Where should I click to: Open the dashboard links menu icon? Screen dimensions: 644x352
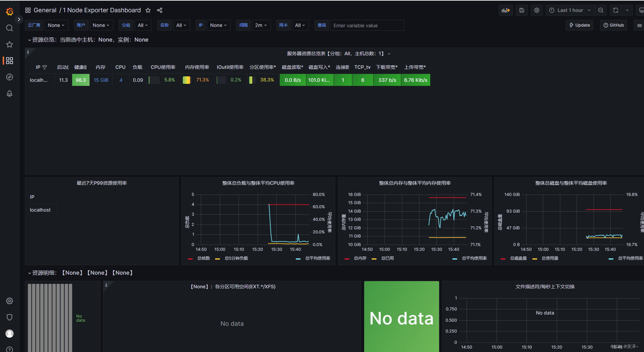click(x=639, y=25)
